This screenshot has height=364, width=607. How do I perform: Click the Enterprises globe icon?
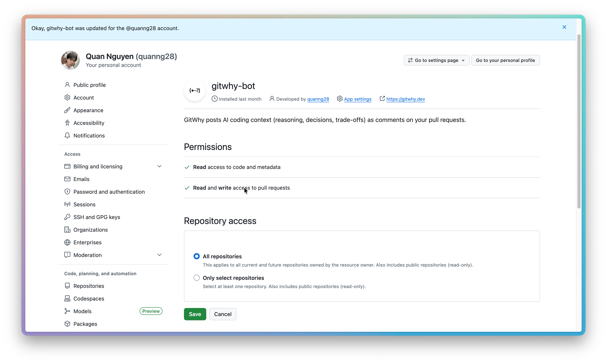coord(67,242)
